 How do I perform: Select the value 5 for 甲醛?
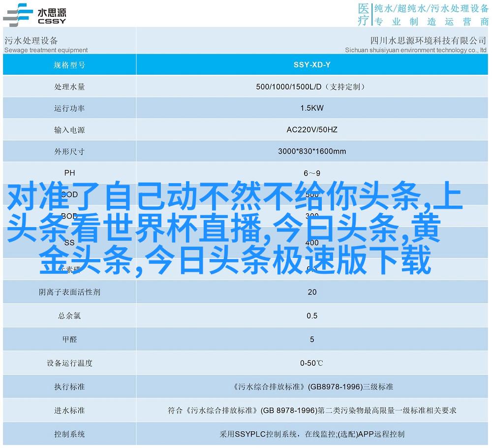pyautogui.click(x=312, y=339)
